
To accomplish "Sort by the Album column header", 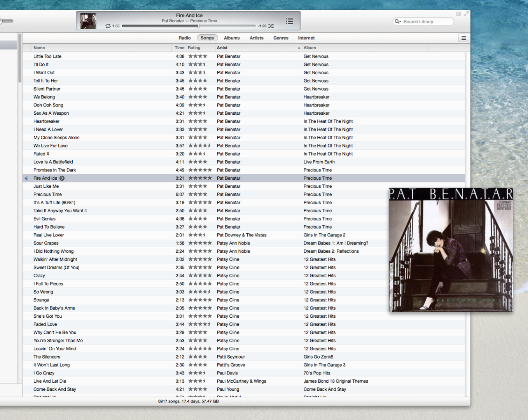I will click(365, 48).
